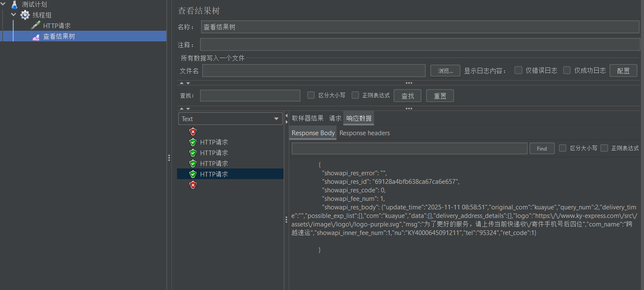Focus the search field left of Find button
Screen dimensions: 644x290
pos(409,148)
